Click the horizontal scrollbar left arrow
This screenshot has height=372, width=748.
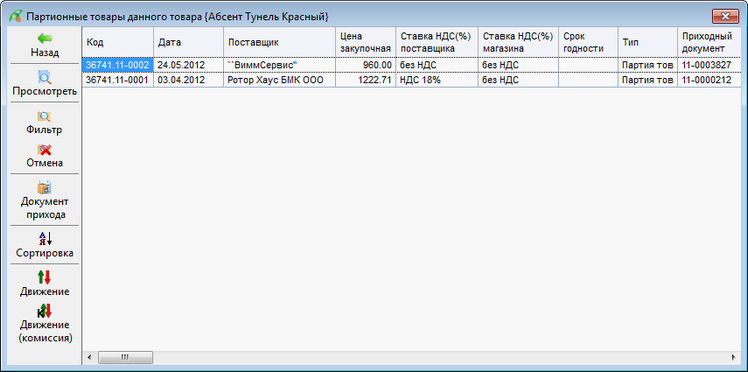[x=89, y=357]
